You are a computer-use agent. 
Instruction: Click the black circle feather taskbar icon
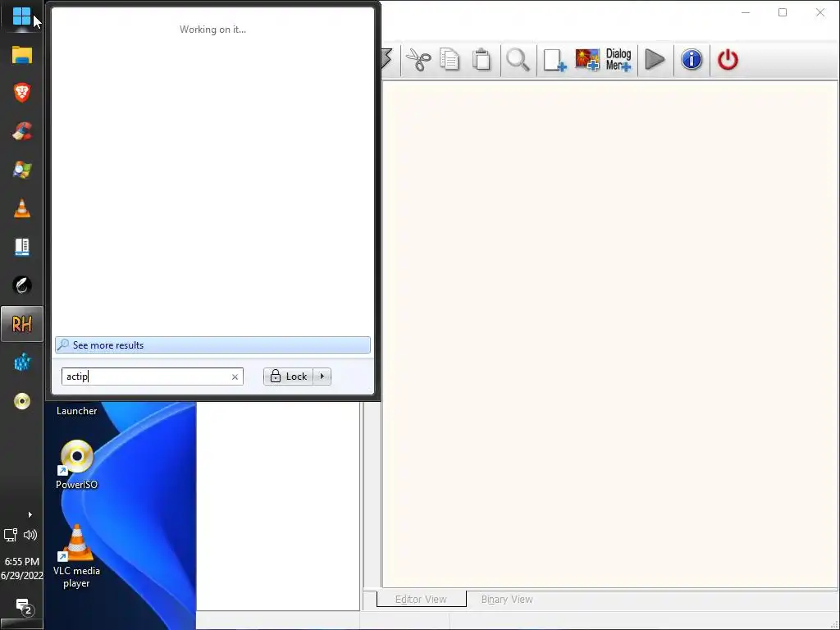(x=22, y=285)
